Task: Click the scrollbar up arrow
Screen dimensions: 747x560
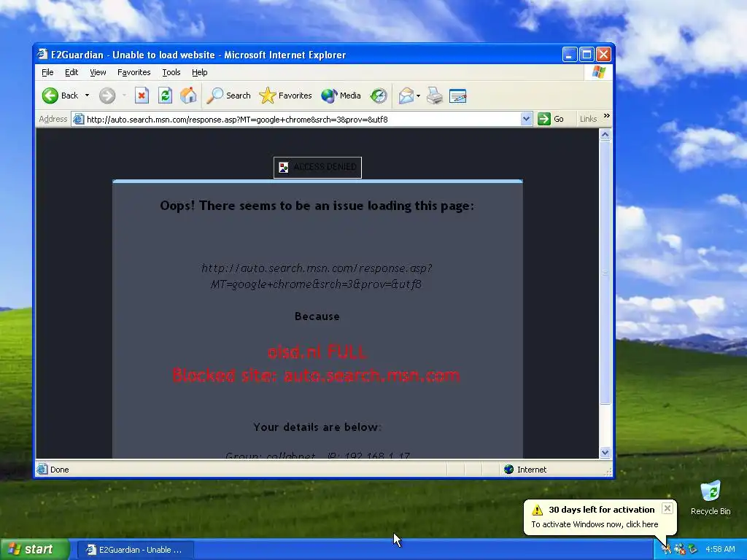Action: 605,135
